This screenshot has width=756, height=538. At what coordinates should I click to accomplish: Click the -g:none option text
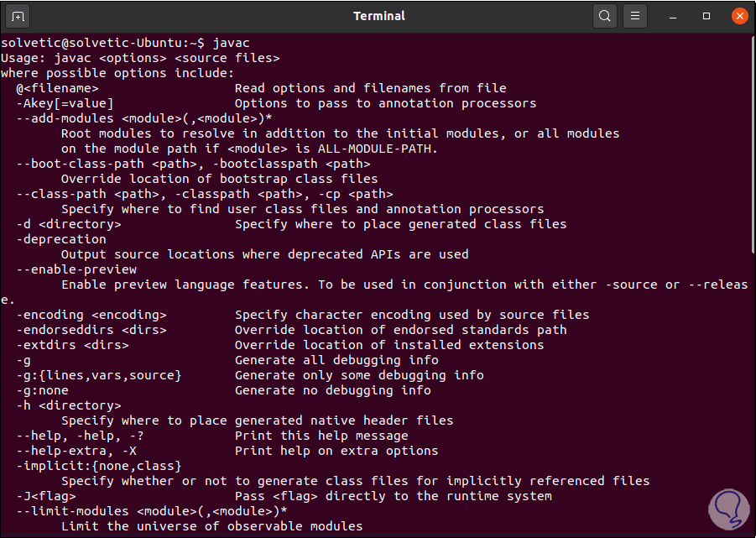tap(42, 390)
